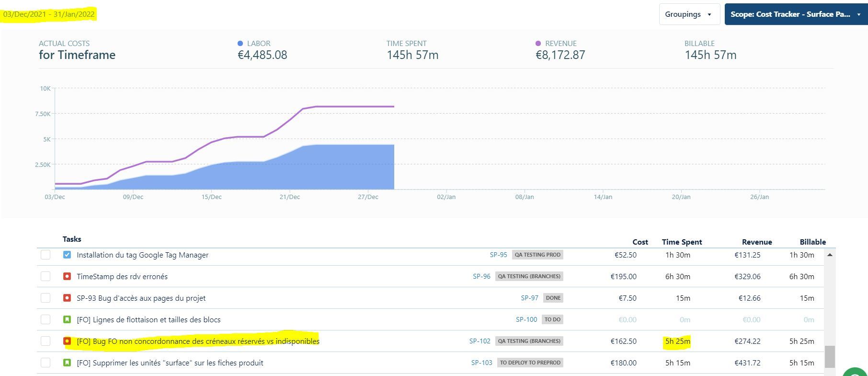Click the green help bubble icon in the corner
868x376 pixels.
[857, 372]
